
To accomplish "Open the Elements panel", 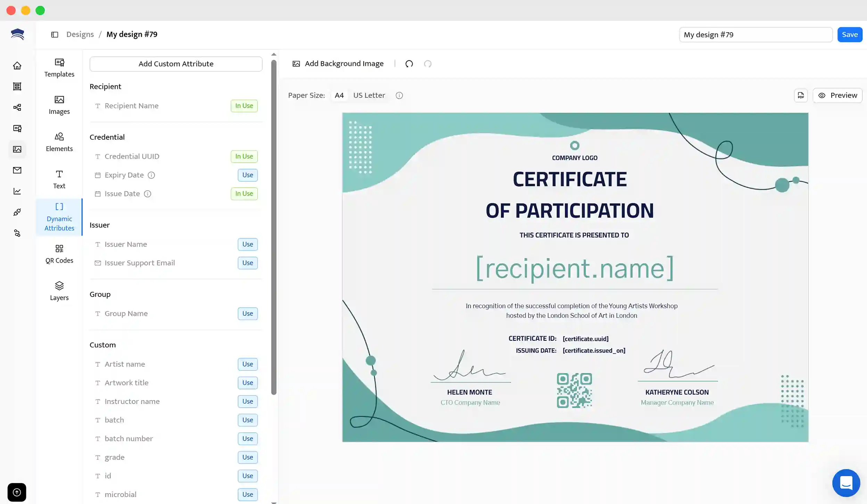I will [x=59, y=142].
